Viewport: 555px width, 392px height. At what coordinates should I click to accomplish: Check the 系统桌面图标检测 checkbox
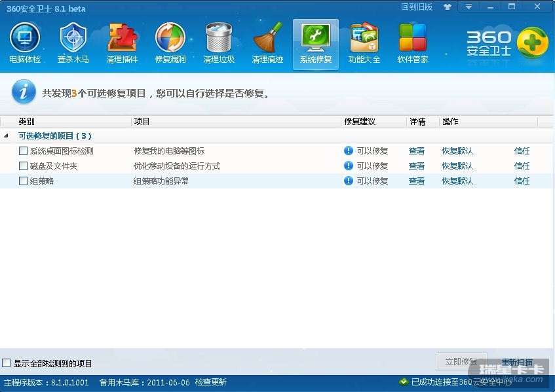pyautogui.click(x=23, y=151)
